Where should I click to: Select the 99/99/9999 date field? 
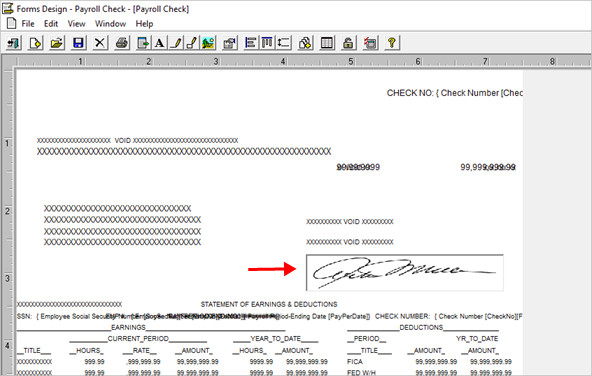click(x=358, y=167)
